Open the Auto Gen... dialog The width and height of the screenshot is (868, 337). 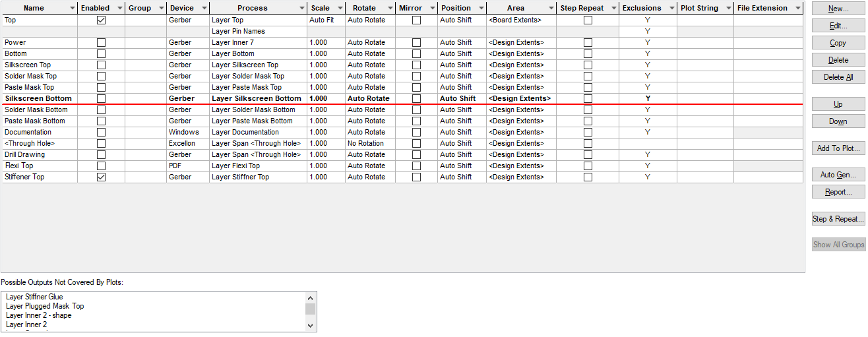click(838, 175)
